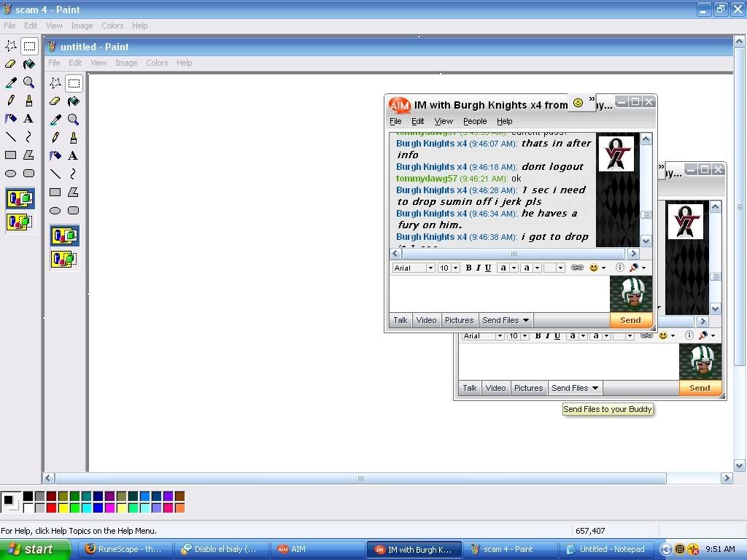Click the Windows Start button
Screen dimensions: 747x560
(x=35, y=549)
